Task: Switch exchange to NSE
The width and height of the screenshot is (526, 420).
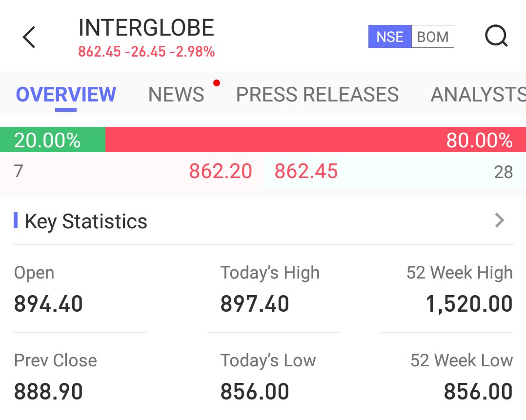Action: tap(390, 37)
